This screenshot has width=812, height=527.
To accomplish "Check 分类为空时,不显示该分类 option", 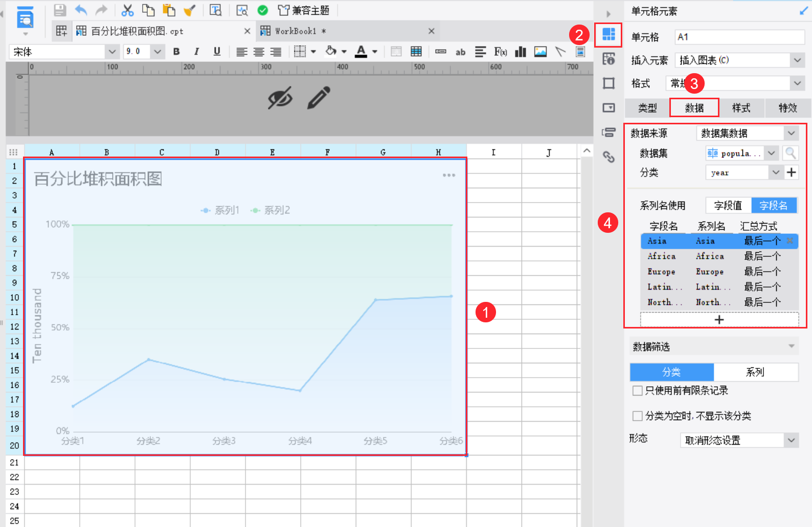I will (x=638, y=416).
